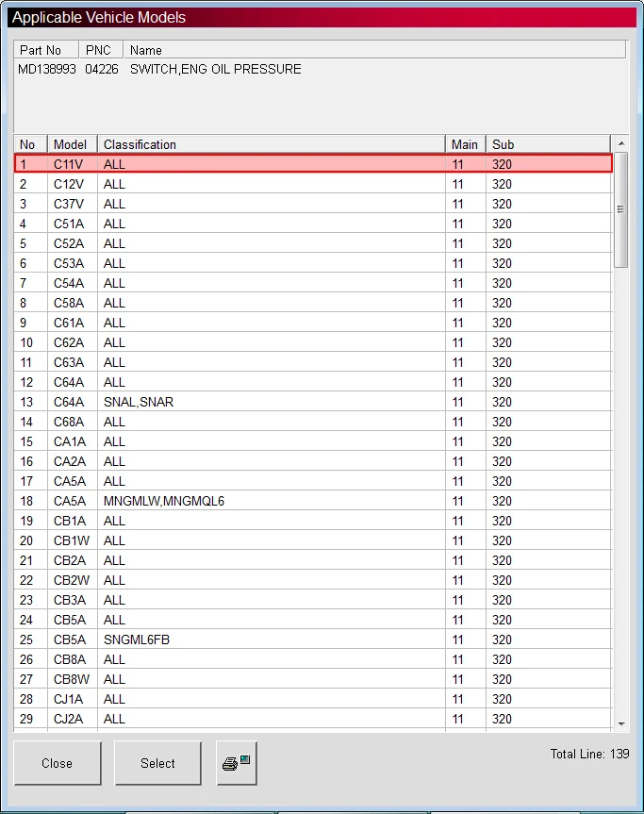Click scrollbar down arrow in the model list
Viewport: 644px width, 814px height.
(x=621, y=723)
